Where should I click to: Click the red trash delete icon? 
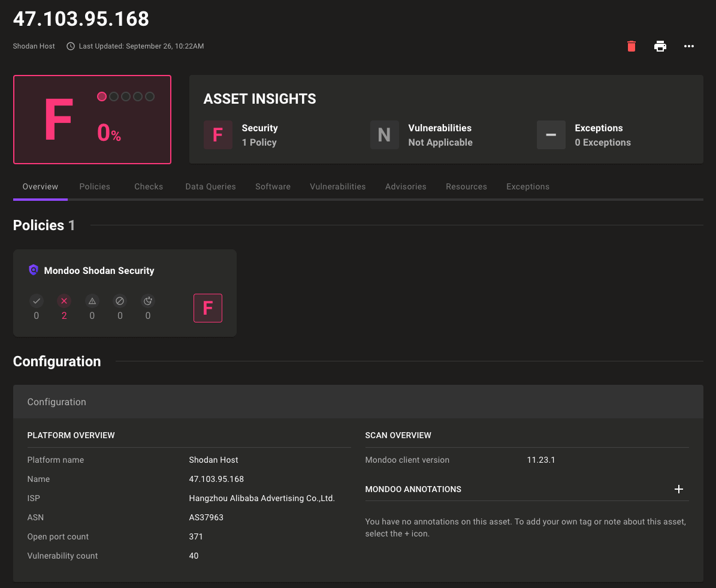pyautogui.click(x=631, y=46)
